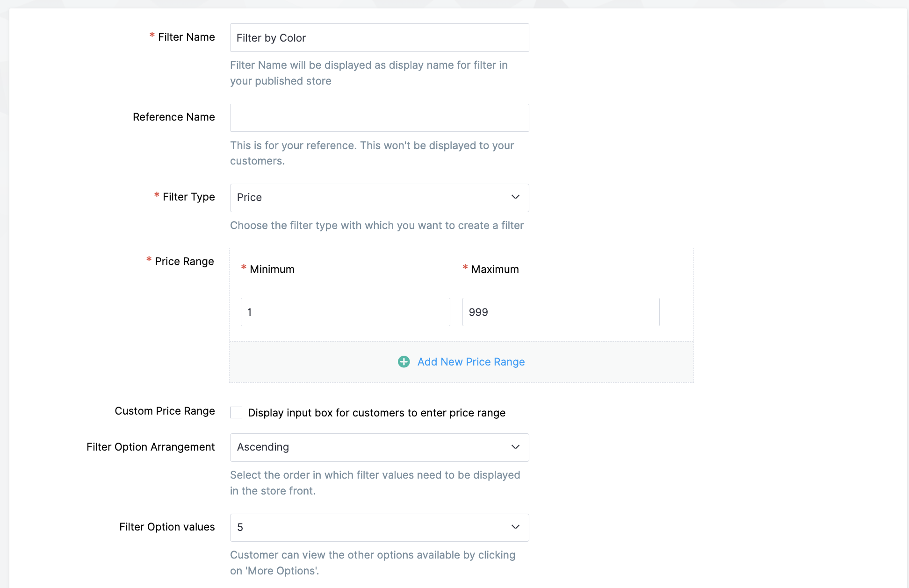Click chevron arrow in Filter Option values

pyautogui.click(x=515, y=527)
